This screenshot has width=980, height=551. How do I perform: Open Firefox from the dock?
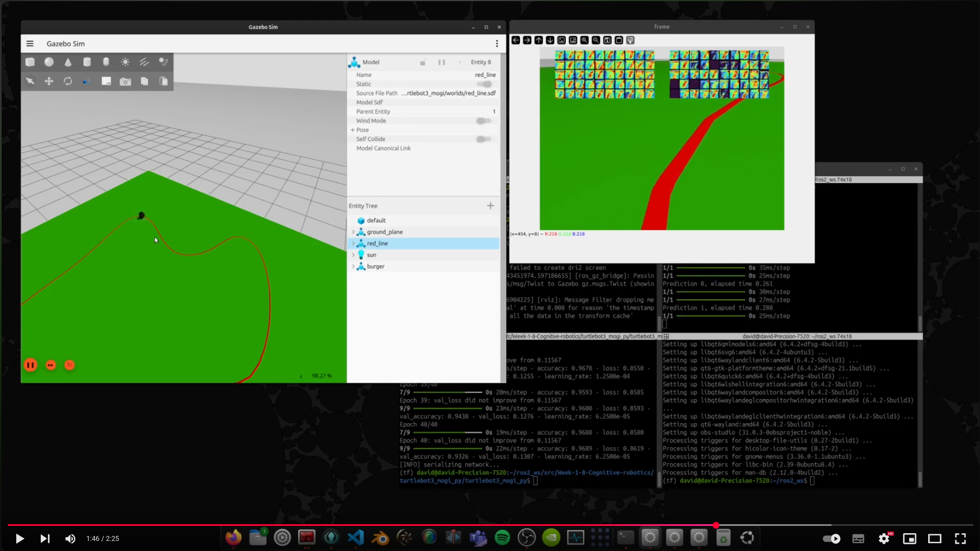[233, 538]
